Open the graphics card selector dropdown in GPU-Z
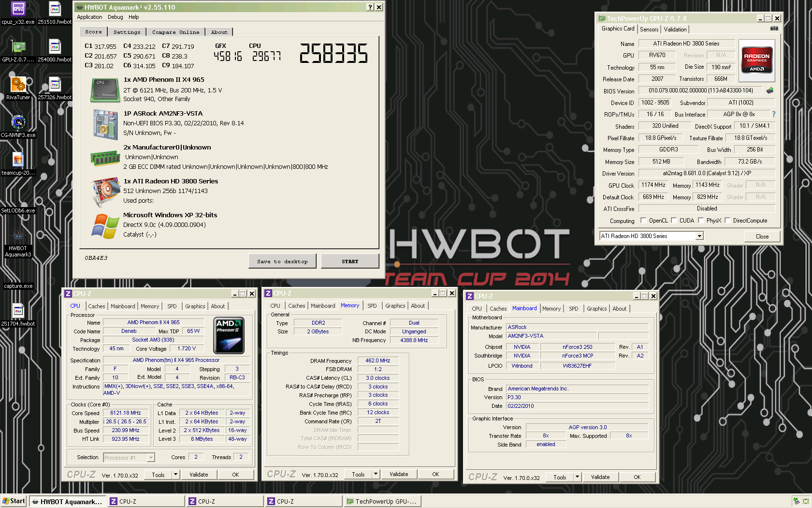 699,236
